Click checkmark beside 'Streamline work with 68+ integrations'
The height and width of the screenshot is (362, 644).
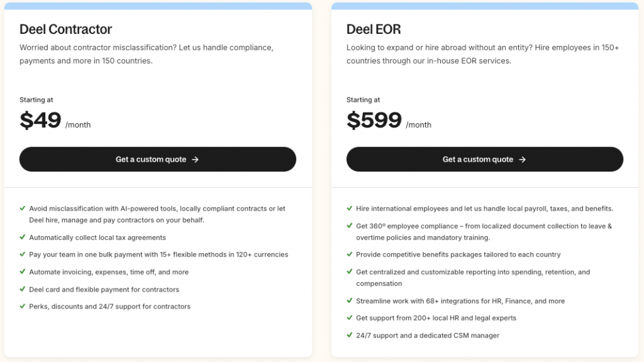coord(350,301)
